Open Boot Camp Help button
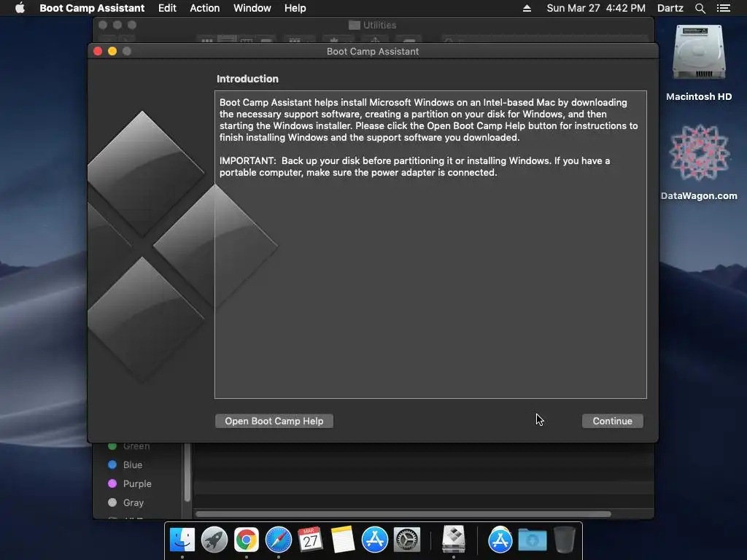747x560 pixels. click(x=274, y=421)
